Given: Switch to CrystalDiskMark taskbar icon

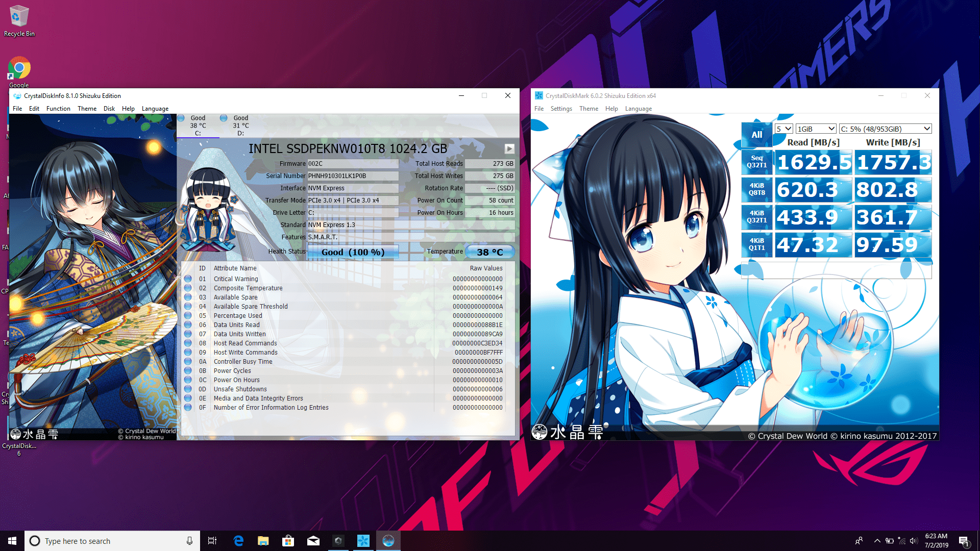Looking at the screenshot, I should [363, 541].
